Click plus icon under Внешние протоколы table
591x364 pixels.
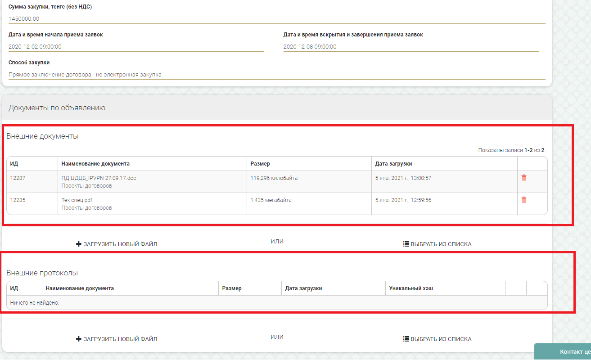(x=79, y=339)
